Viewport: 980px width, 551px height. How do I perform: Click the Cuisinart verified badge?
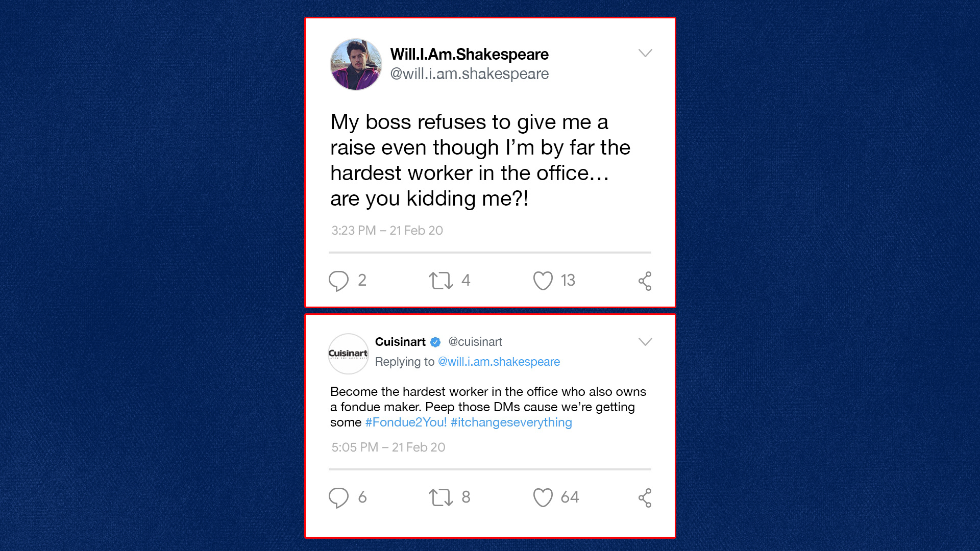[x=435, y=342]
